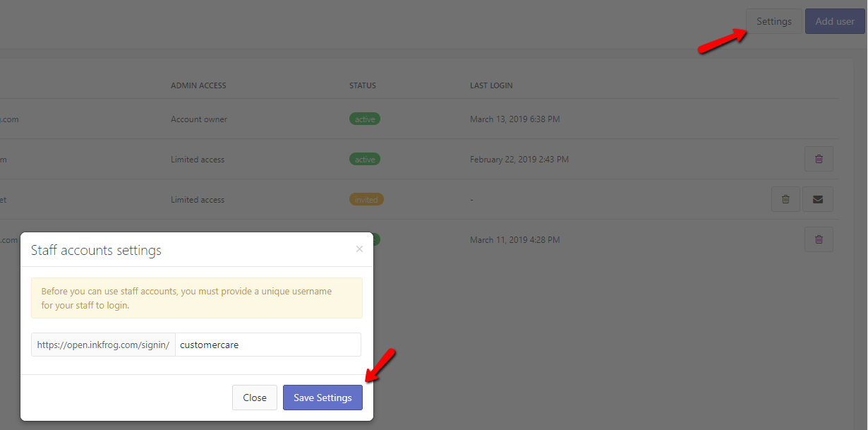Delete the user last logged in February 22
Viewport: 868px width, 430px height.
[x=819, y=159]
